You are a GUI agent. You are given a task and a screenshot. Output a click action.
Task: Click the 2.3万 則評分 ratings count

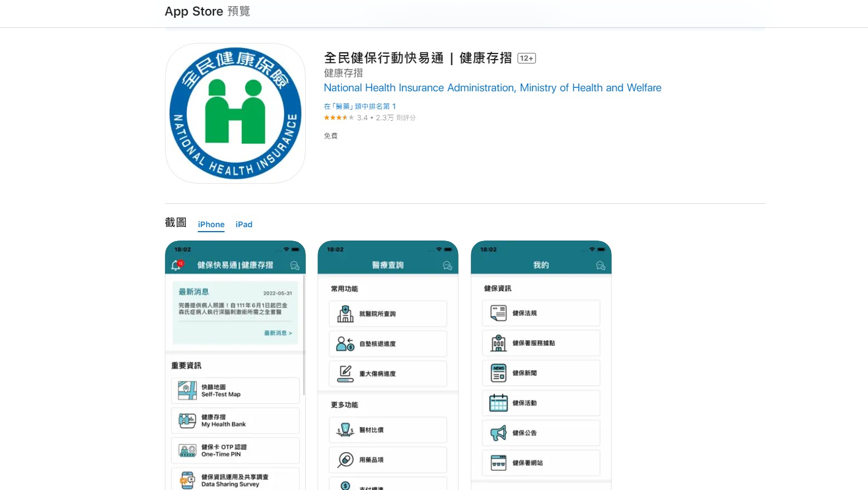coord(396,118)
